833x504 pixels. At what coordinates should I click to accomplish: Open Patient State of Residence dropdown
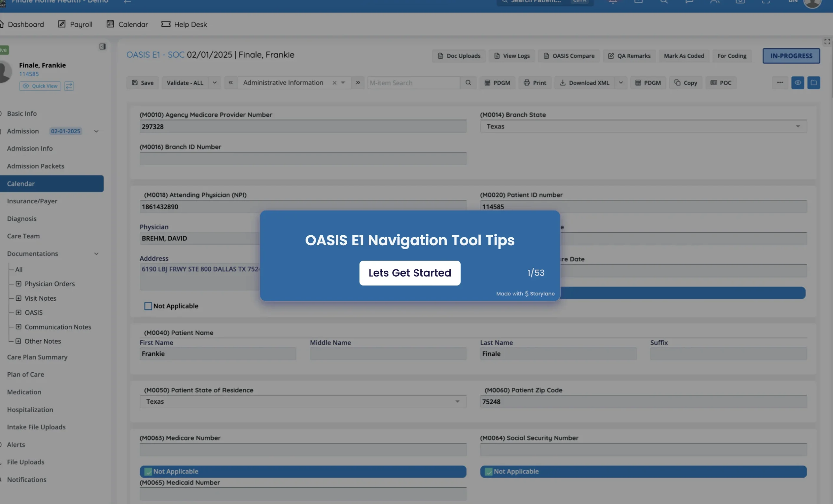pos(303,402)
